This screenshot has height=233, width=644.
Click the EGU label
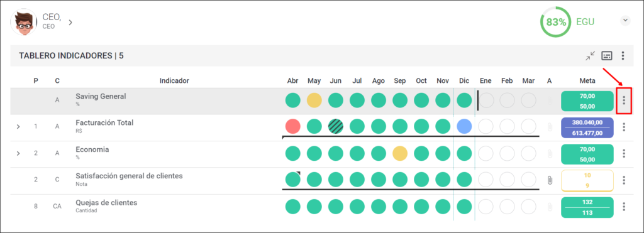pos(586,22)
